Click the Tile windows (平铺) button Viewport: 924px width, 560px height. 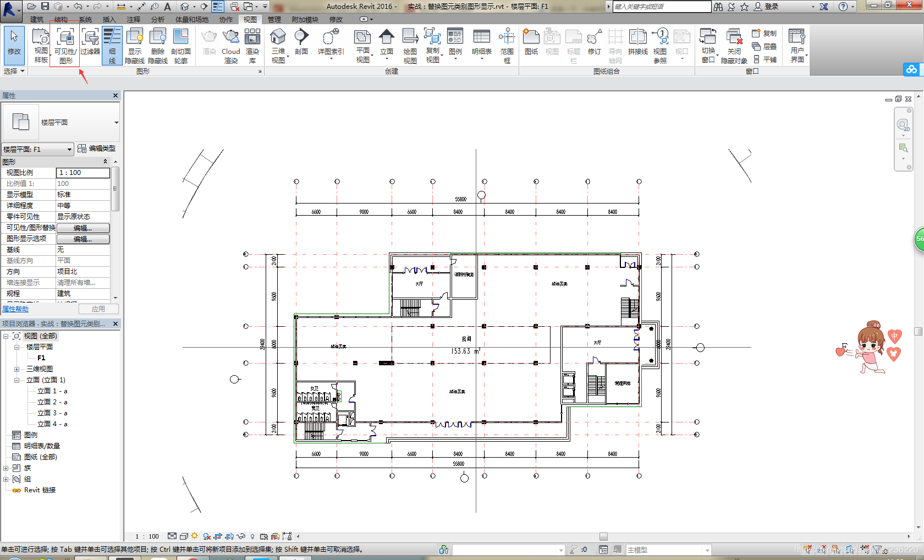click(765, 59)
